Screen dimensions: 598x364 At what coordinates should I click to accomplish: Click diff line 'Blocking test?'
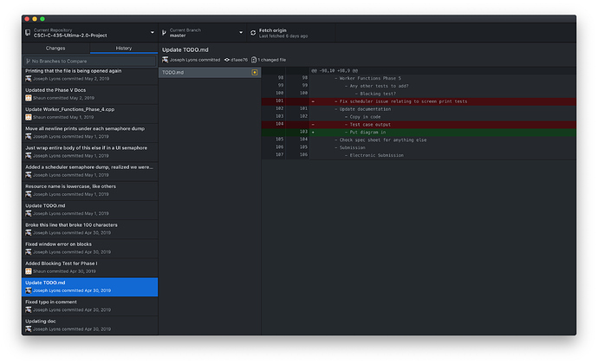419,94
